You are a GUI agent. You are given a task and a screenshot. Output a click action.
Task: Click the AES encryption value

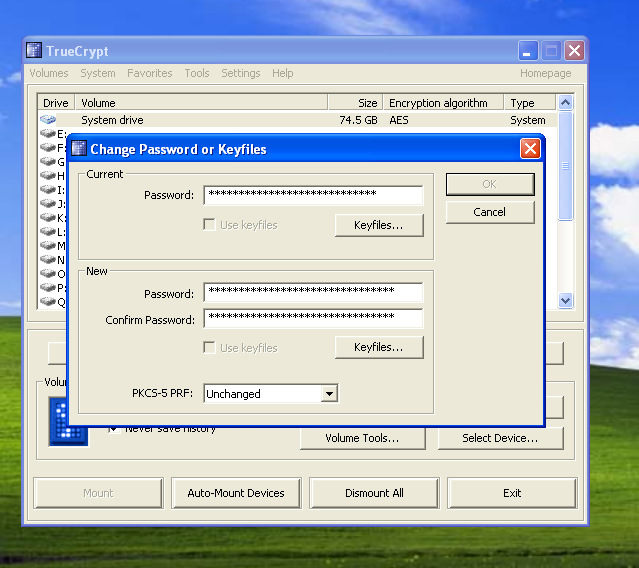[399, 120]
